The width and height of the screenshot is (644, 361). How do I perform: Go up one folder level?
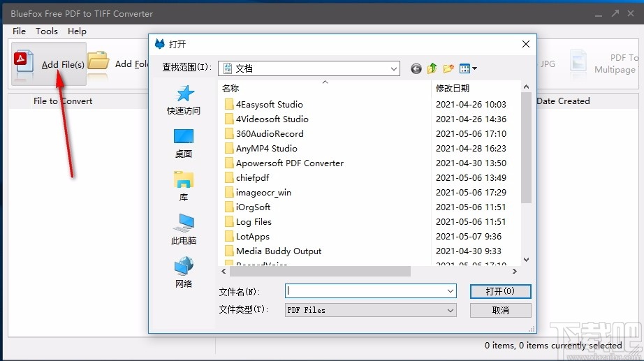(x=432, y=68)
